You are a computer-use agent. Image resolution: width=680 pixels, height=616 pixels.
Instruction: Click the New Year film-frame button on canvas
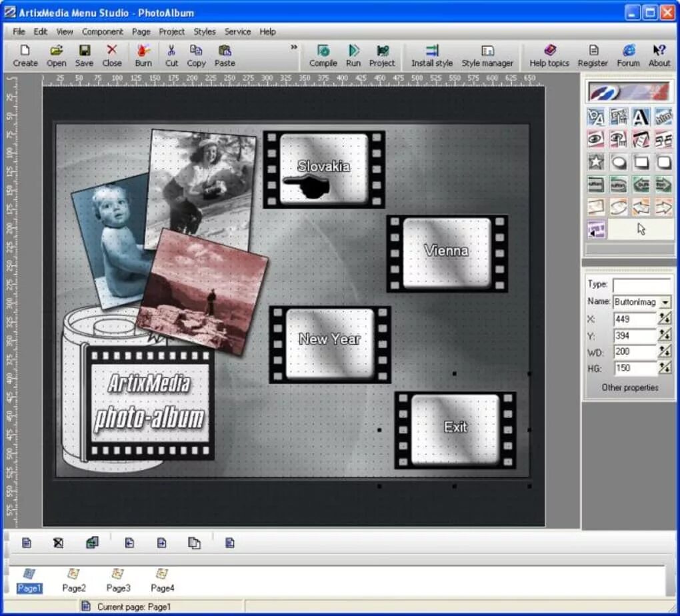coord(330,345)
